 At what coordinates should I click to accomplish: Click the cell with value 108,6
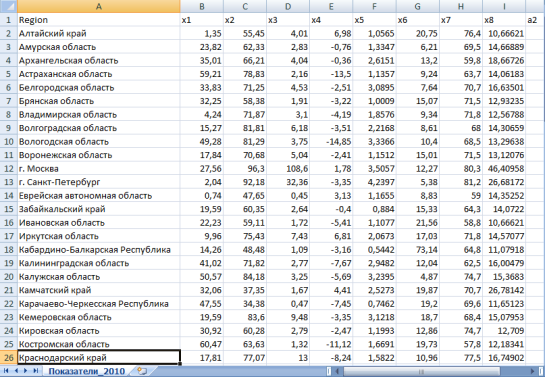288,168
